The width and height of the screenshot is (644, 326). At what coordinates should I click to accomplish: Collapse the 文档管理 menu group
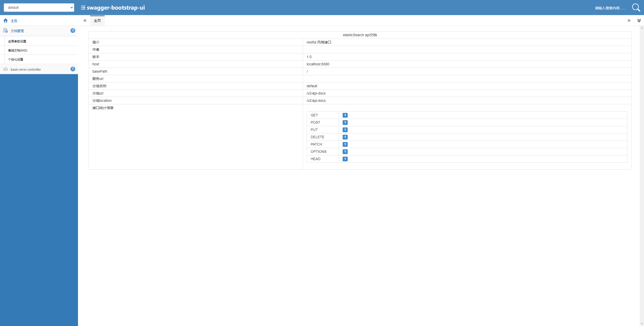pos(17,31)
